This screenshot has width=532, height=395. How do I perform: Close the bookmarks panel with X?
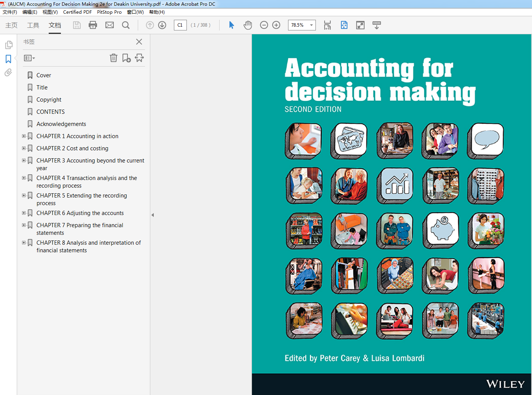coord(139,42)
